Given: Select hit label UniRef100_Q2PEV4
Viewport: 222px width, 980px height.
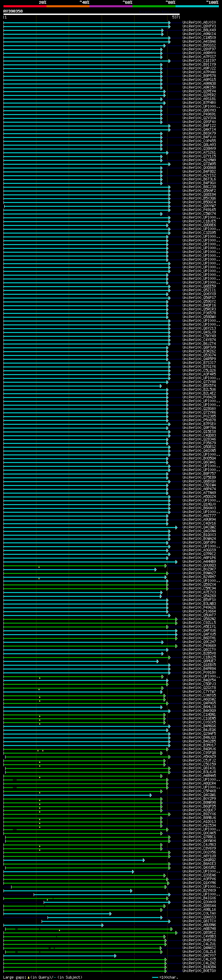Looking at the screenshot, I should point(199,91).
